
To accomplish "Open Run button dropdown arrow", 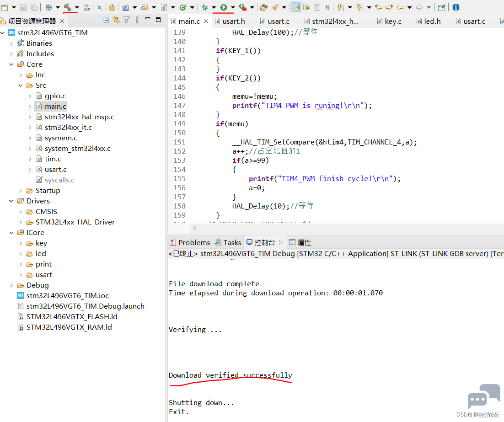I will click(x=233, y=7).
